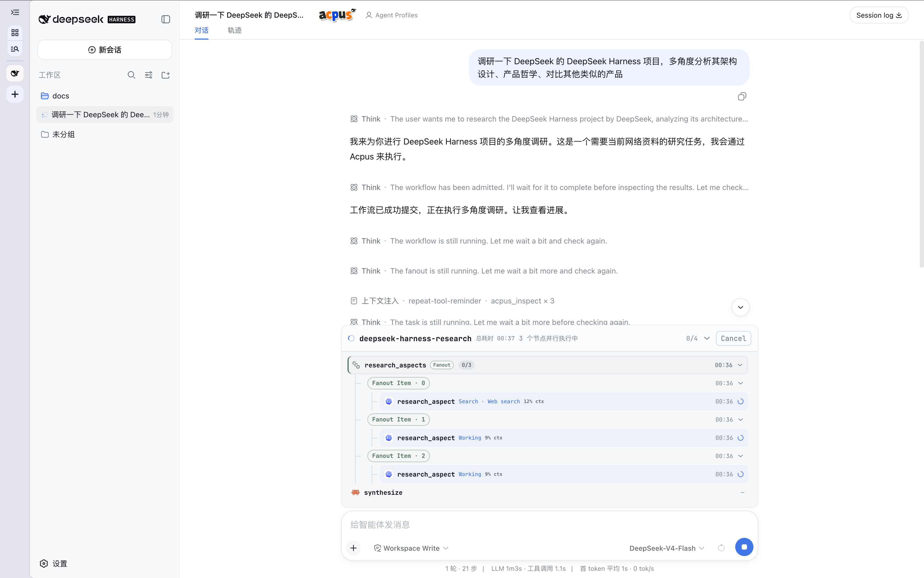Click the context usage ring next to model selector
Screen dimensions: 924x578
[721, 548]
